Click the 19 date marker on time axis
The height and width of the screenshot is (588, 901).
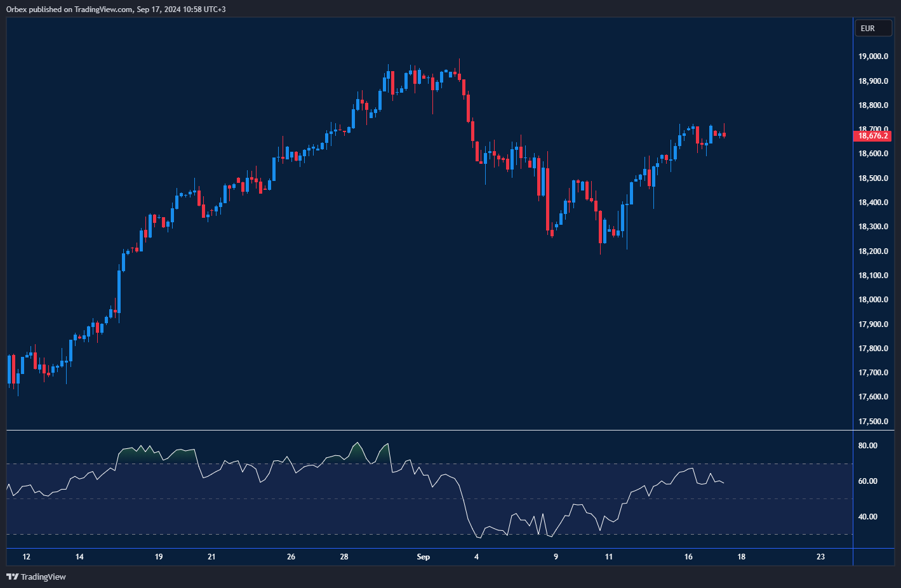click(x=159, y=557)
